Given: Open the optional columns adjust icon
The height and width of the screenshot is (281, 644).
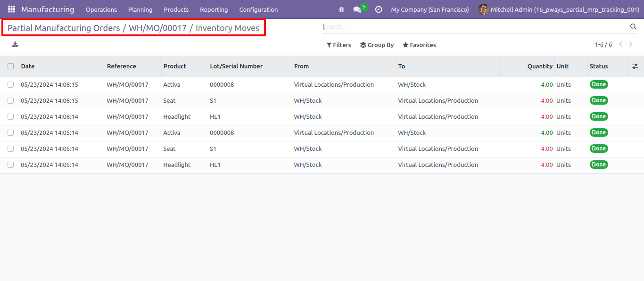Looking at the screenshot, I should 635,66.
